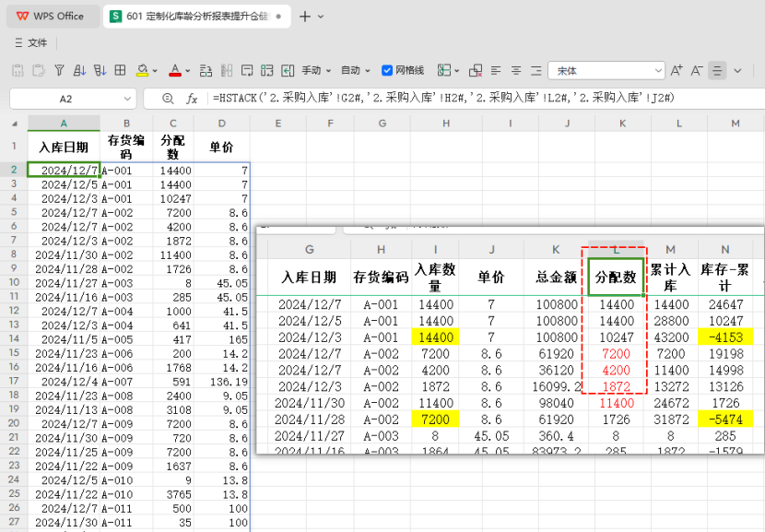Sort descending using the toolbar icon
This screenshot has height=532, width=765.
click(100, 70)
